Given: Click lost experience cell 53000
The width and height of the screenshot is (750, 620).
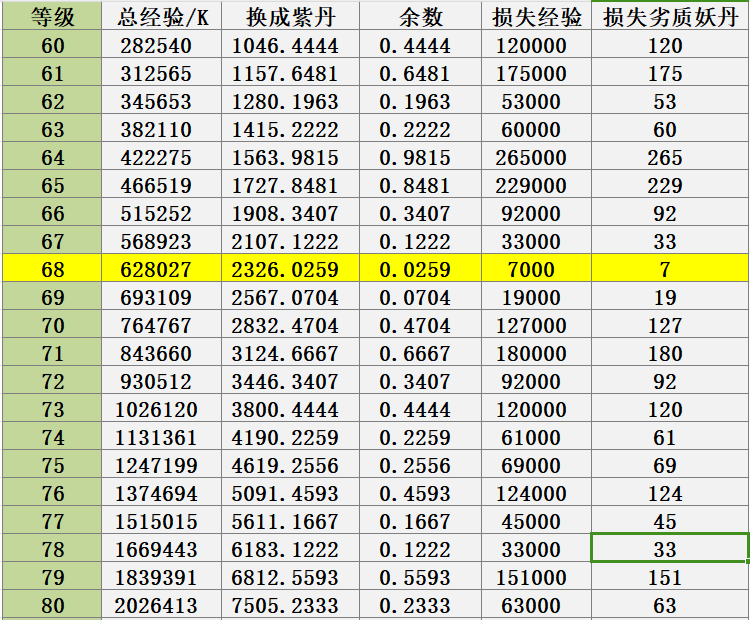Looking at the screenshot, I should [x=536, y=100].
